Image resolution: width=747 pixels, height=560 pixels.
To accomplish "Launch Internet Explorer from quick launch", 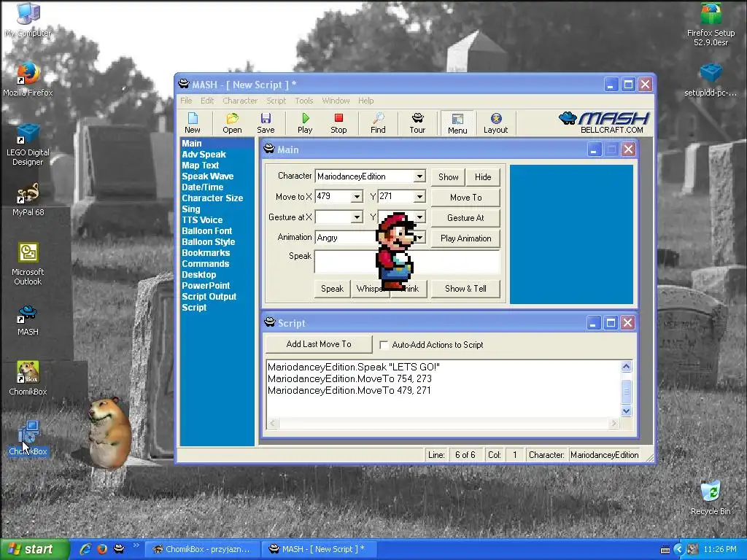I will pos(85,549).
